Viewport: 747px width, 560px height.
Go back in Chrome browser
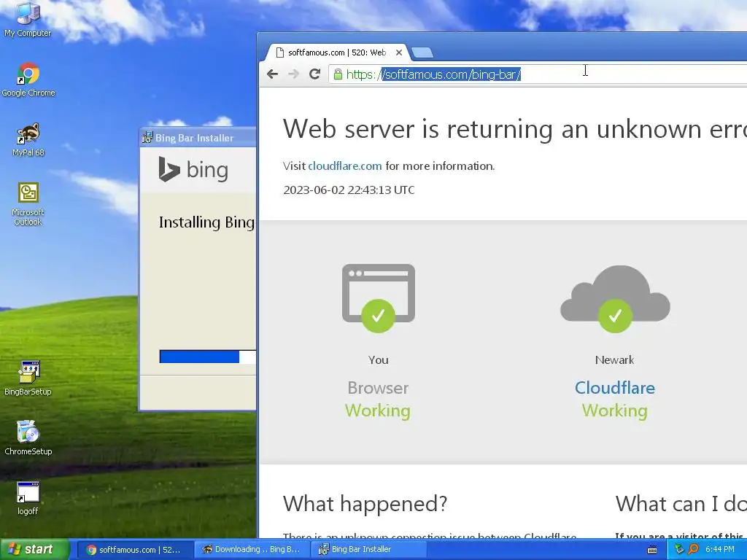point(273,74)
